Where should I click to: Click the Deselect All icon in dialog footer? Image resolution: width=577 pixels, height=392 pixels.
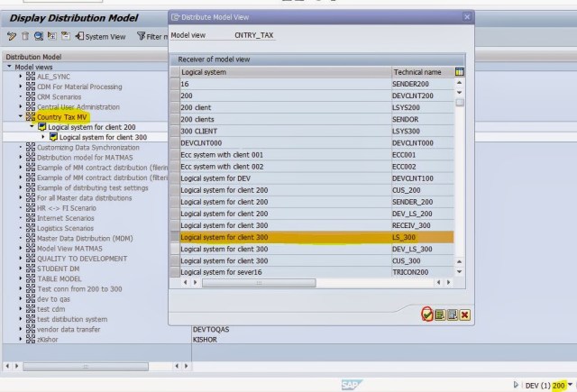point(453,315)
